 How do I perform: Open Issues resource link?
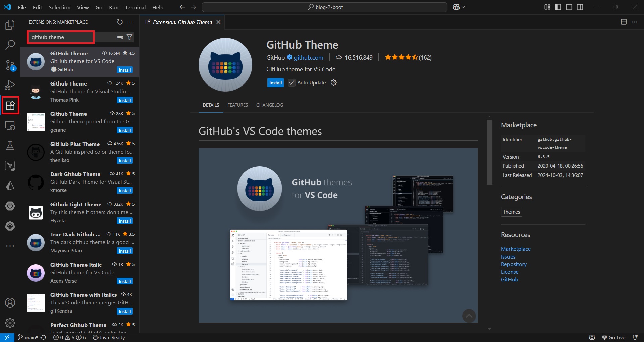[x=508, y=256]
